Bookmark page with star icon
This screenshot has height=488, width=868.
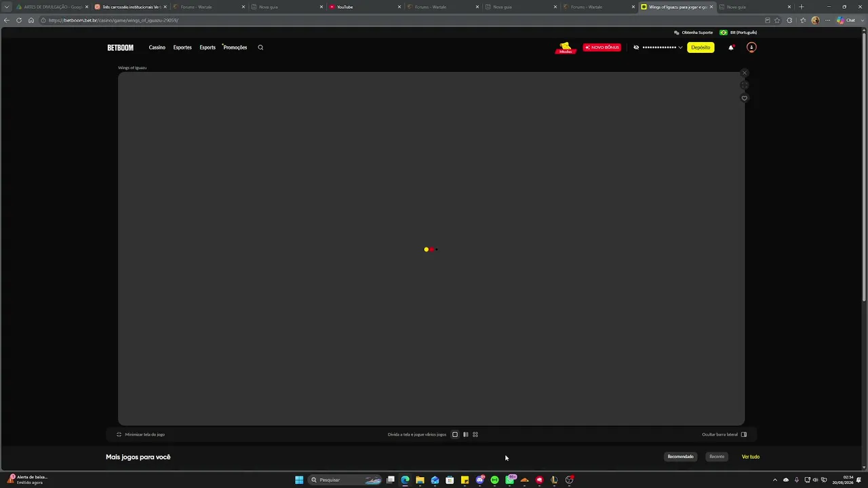pyautogui.click(x=777, y=20)
